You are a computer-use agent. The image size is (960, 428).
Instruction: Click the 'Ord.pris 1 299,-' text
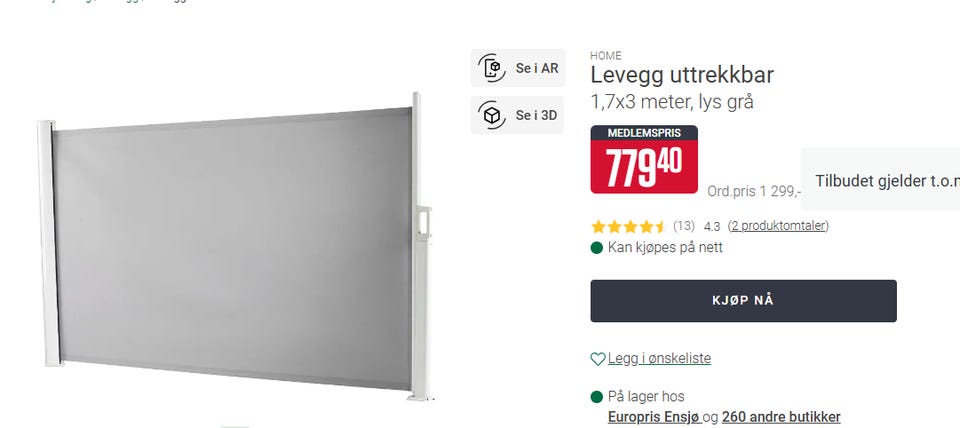754,191
